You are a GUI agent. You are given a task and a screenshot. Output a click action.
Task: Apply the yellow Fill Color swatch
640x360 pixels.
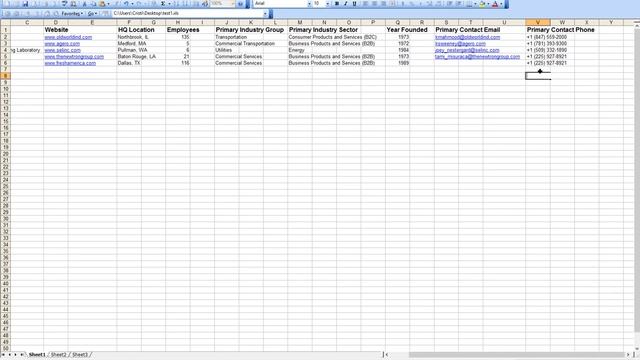click(482, 4)
